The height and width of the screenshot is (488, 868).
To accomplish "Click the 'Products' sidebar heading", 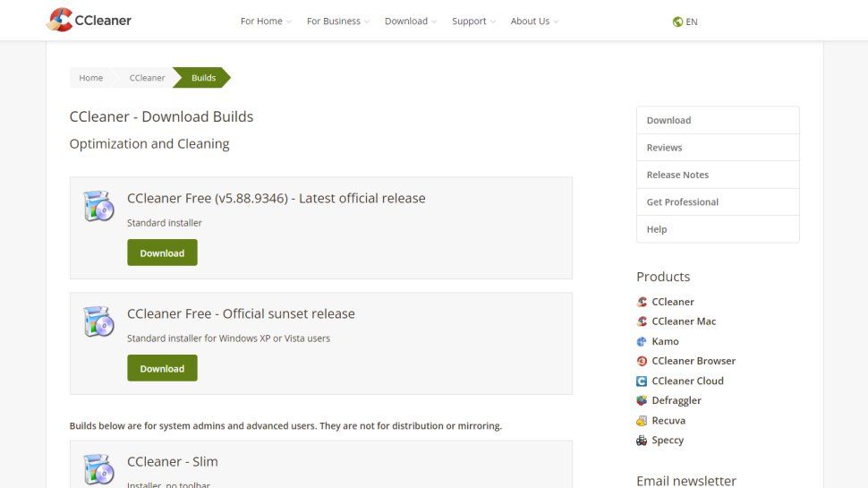I will pyautogui.click(x=663, y=277).
